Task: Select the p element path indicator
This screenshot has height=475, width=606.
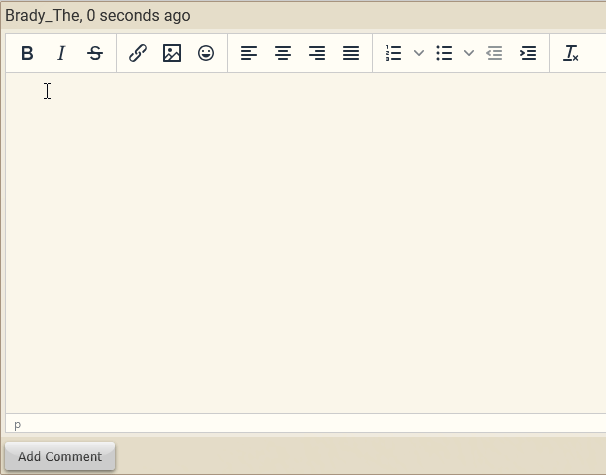Action: (17, 425)
